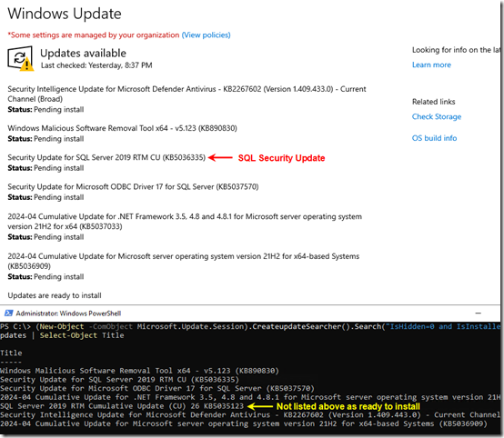Click the New-Object command line in PowerShell
Viewport: 504px width, 438px height.
pyautogui.click(x=250, y=326)
